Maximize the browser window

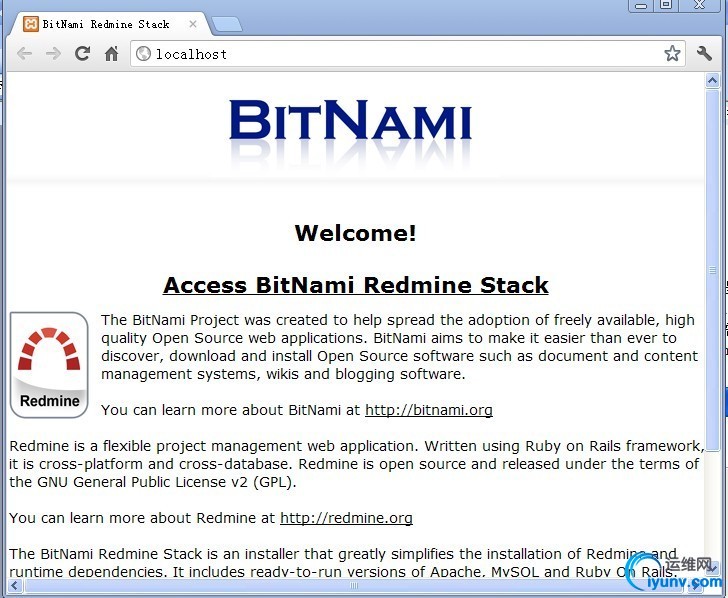point(666,5)
